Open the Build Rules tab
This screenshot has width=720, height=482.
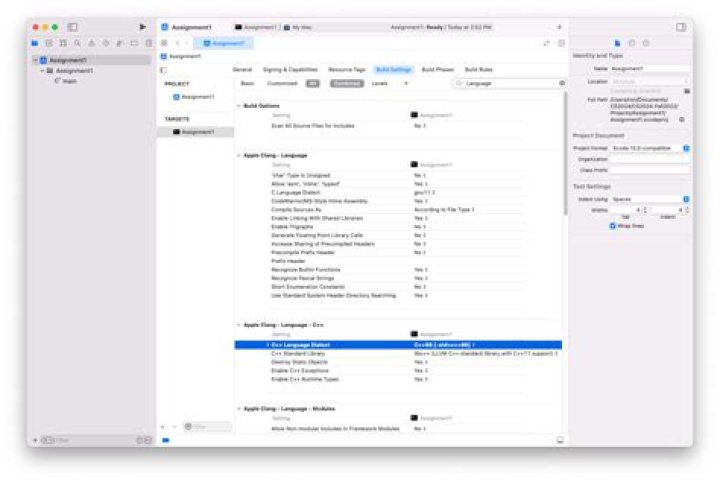(478, 70)
